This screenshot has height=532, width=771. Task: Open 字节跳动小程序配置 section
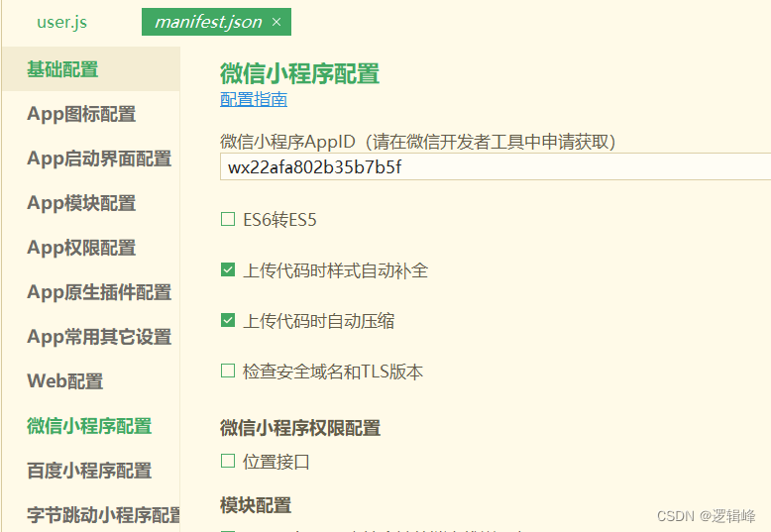[103, 515]
